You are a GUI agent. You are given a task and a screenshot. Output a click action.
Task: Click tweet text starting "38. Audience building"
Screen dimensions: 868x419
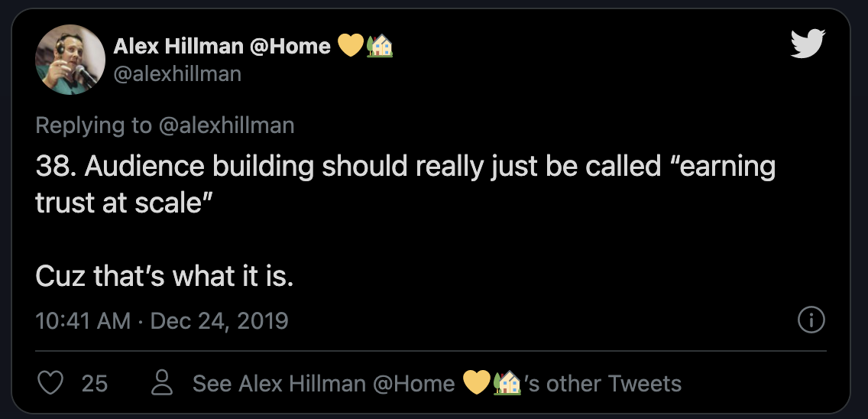pyautogui.click(x=405, y=167)
